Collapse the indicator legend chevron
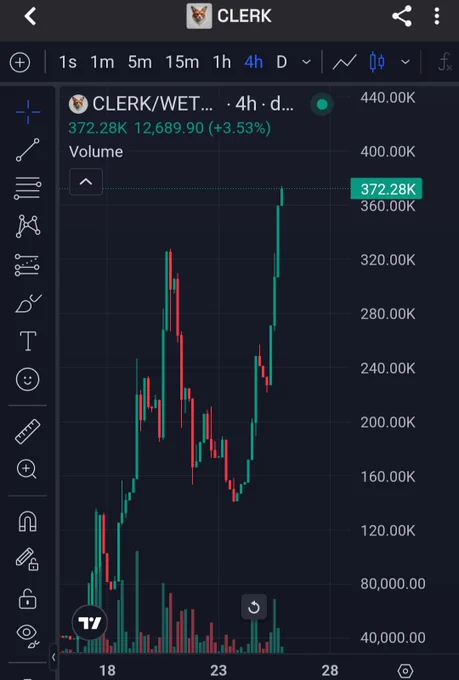This screenshot has height=680, width=459. (x=86, y=182)
